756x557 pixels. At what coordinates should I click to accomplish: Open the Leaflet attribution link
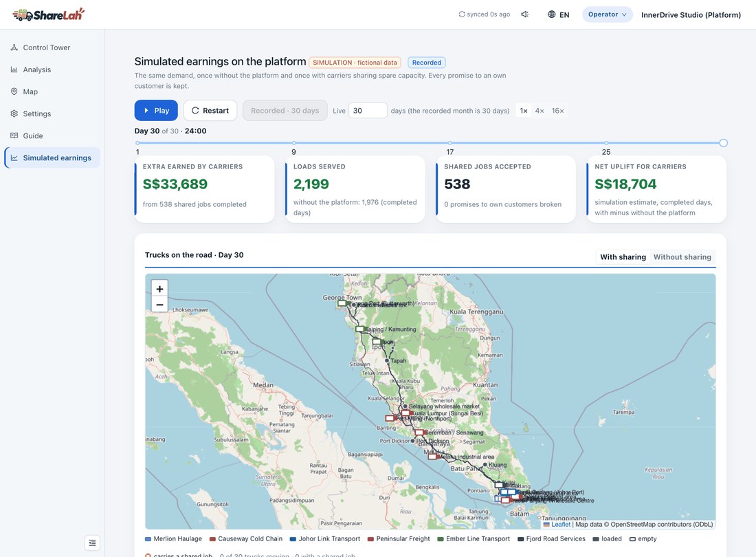[x=561, y=524]
